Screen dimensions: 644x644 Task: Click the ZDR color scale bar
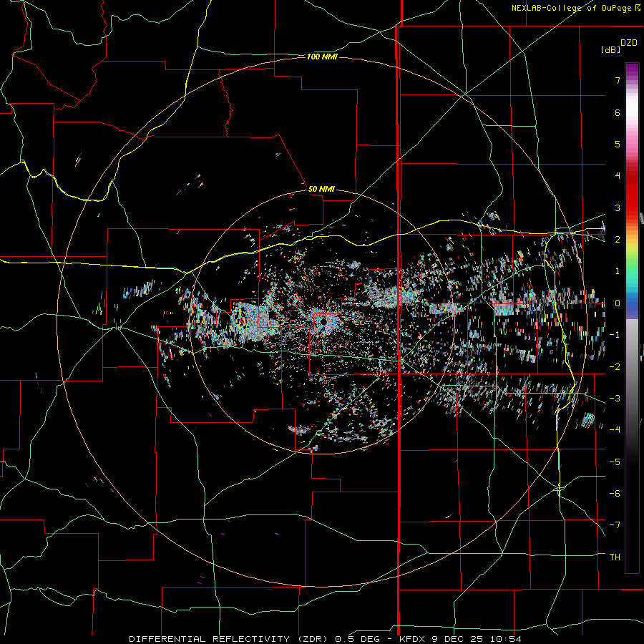(x=632, y=318)
